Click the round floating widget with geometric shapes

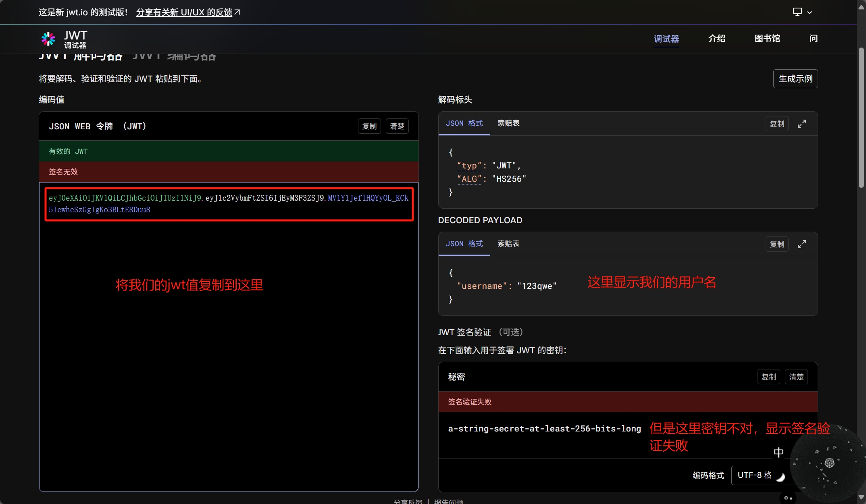[x=829, y=463]
